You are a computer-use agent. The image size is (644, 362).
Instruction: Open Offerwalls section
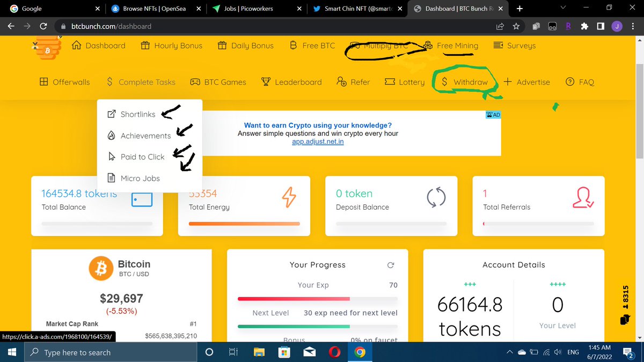point(64,82)
